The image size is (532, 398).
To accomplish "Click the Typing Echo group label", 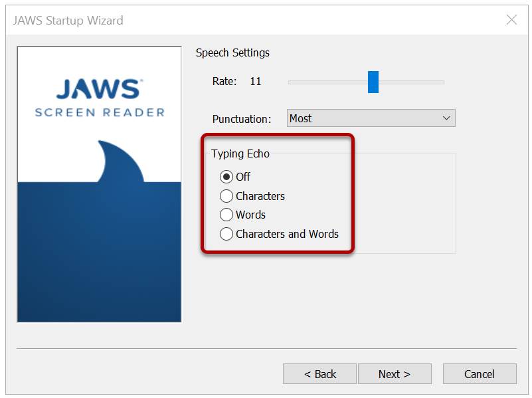I will [x=240, y=153].
